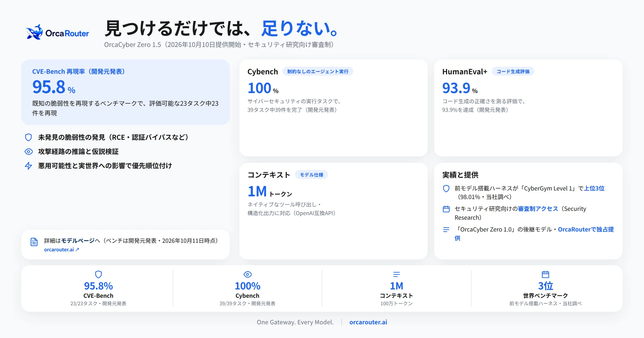This screenshot has width=644, height=338.
Task: Click the 100 % value in the Cybench card
Action: (x=263, y=88)
